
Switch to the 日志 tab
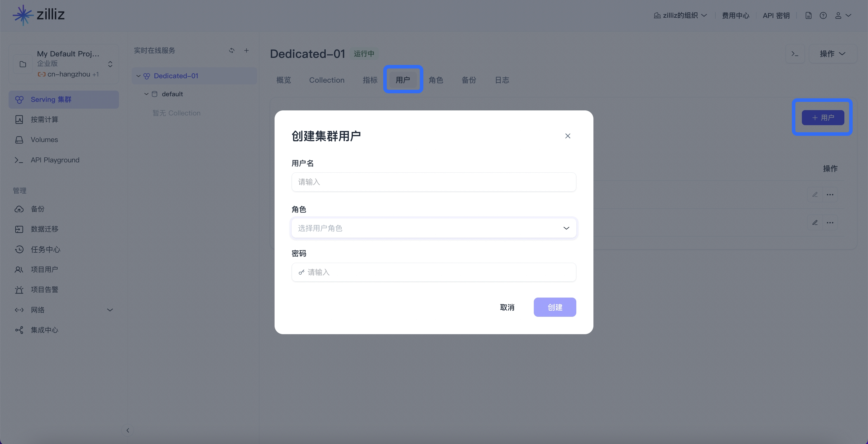coord(502,80)
